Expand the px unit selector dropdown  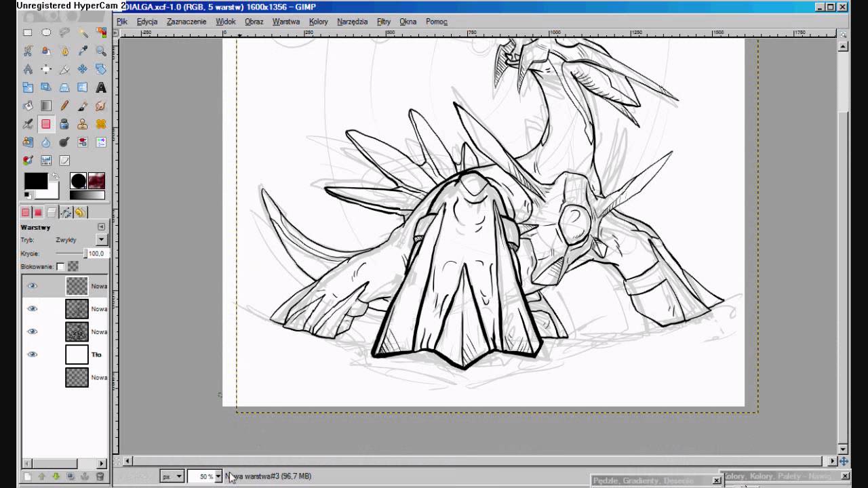(179, 476)
